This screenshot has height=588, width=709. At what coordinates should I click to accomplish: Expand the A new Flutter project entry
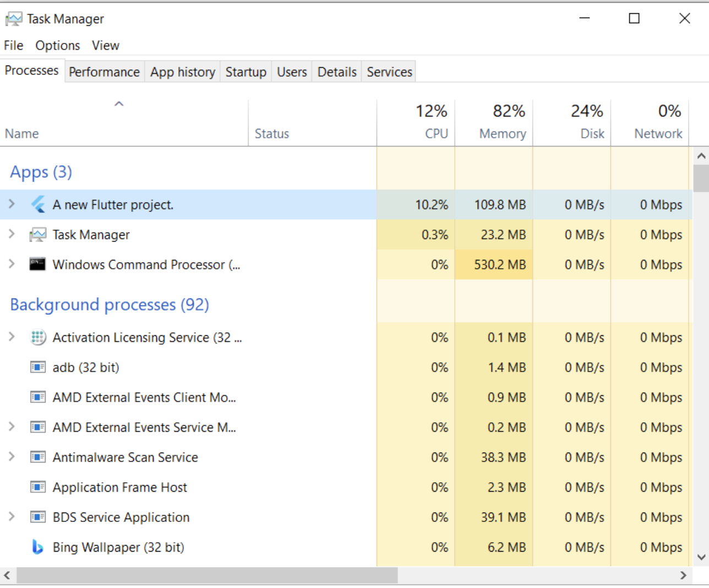pos(11,204)
